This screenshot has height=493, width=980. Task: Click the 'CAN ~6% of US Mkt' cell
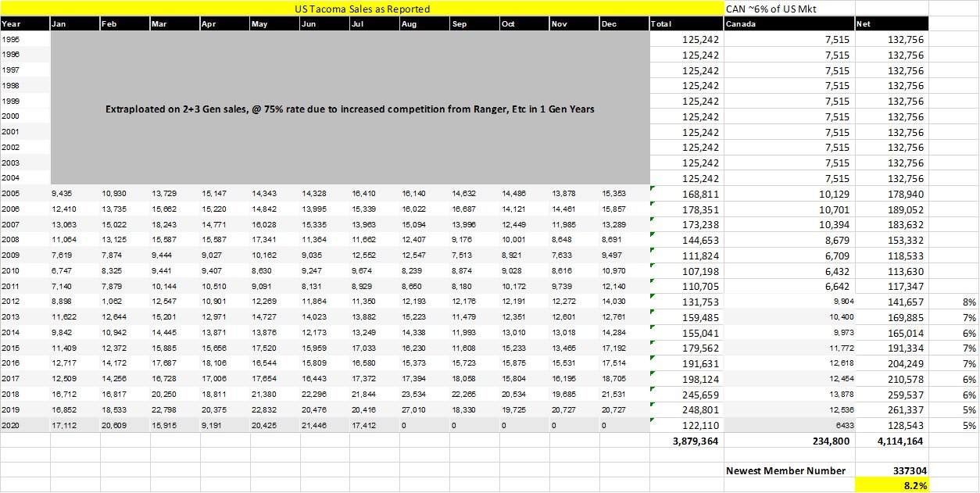(x=789, y=9)
